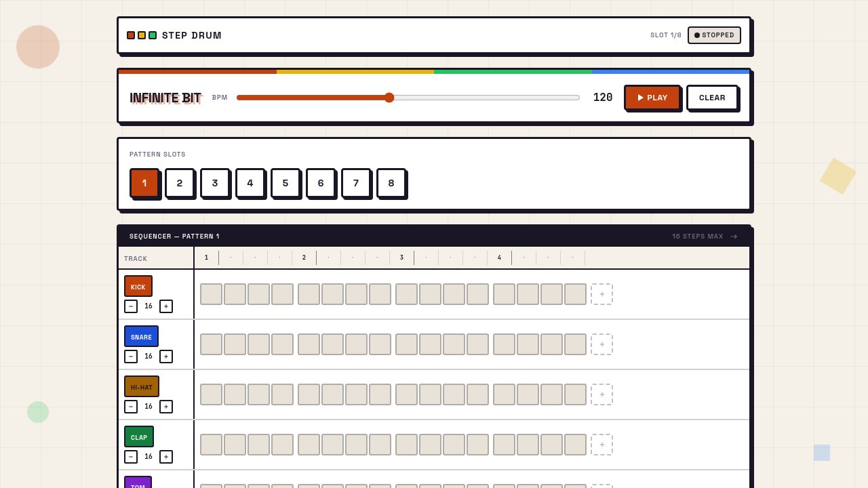Add a step to the Hi-Hat row
The width and height of the screenshot is (868, 488).
(x=601, y=394)
